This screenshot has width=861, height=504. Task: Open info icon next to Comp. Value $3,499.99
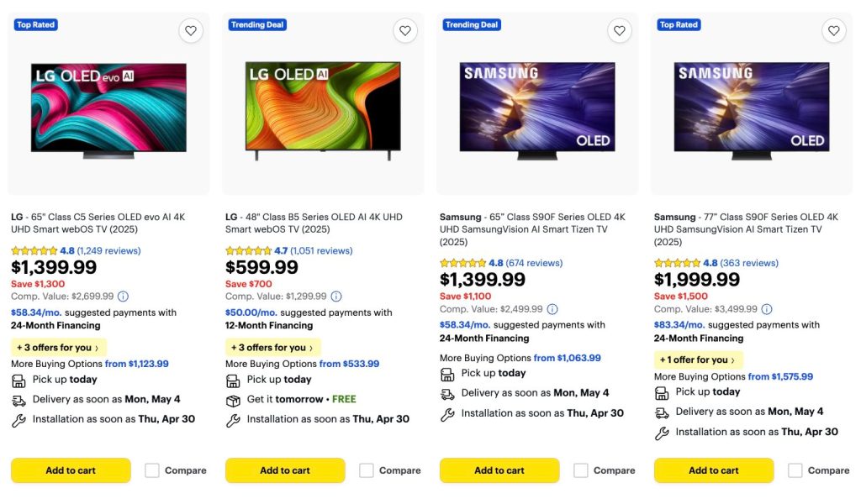click(x=766, y=309)
